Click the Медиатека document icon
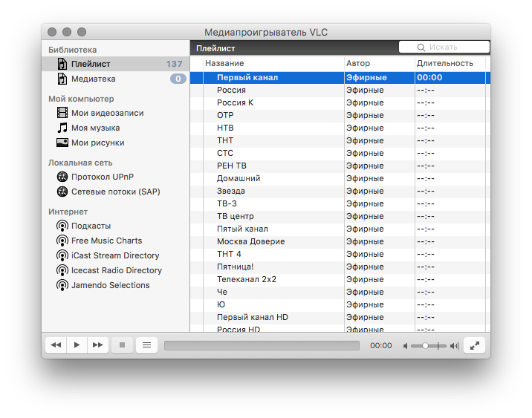This screenshot has height=418, width=532. click(x=62, y=79)
